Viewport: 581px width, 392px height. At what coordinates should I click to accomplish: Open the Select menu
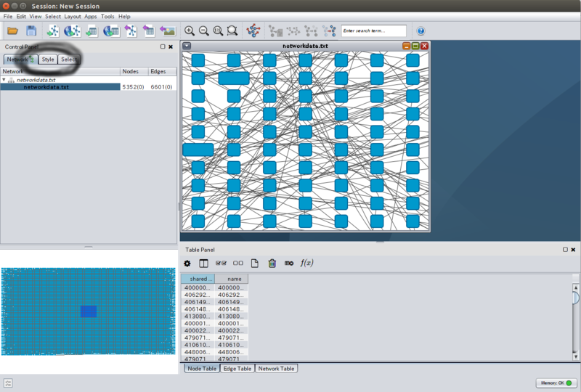coord(53,16)
